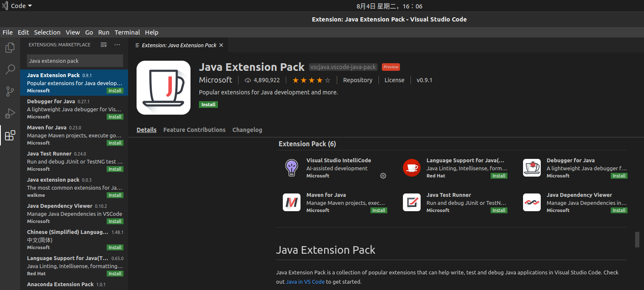Viewport: 644px width, 290px height.
Task: Install Language Support for Java from sidebar
Action: (x=115, y=274)
